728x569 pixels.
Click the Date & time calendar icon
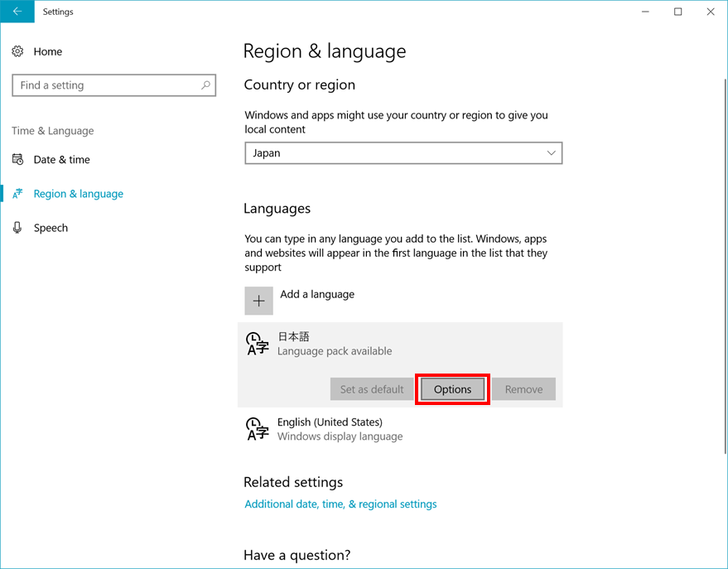pyautogui.click(x=17, y=159)
